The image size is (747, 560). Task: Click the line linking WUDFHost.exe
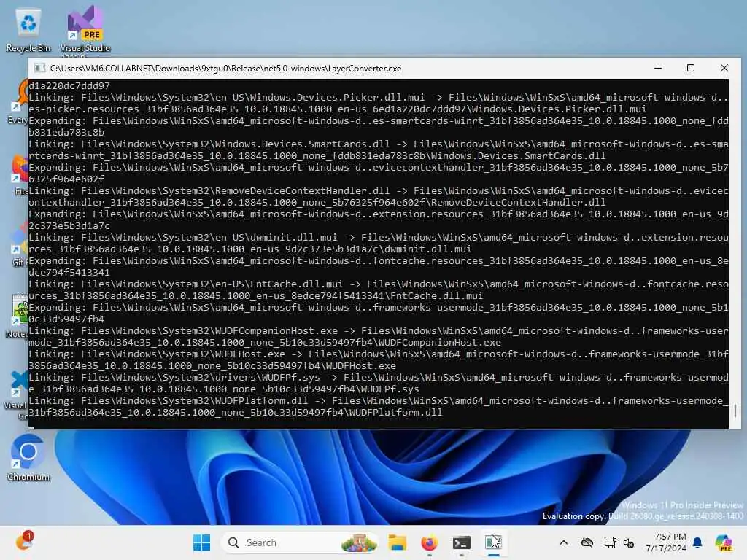(x=379, y=360)
